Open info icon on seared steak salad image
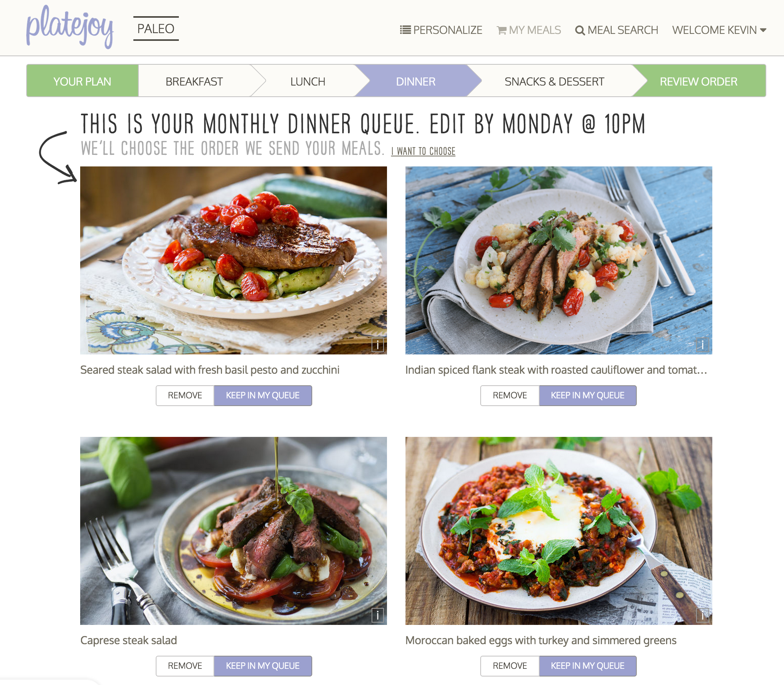Screen dimensions: 784x685 377,345
